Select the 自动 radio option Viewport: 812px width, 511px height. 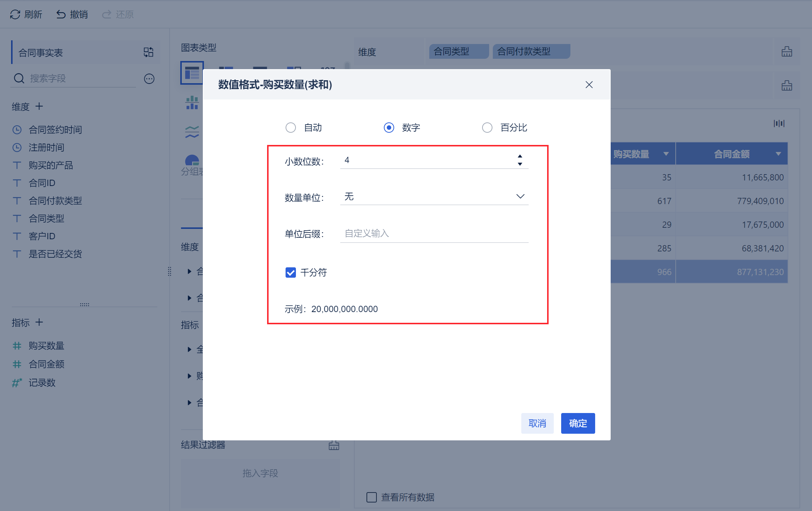pos(291,128)
